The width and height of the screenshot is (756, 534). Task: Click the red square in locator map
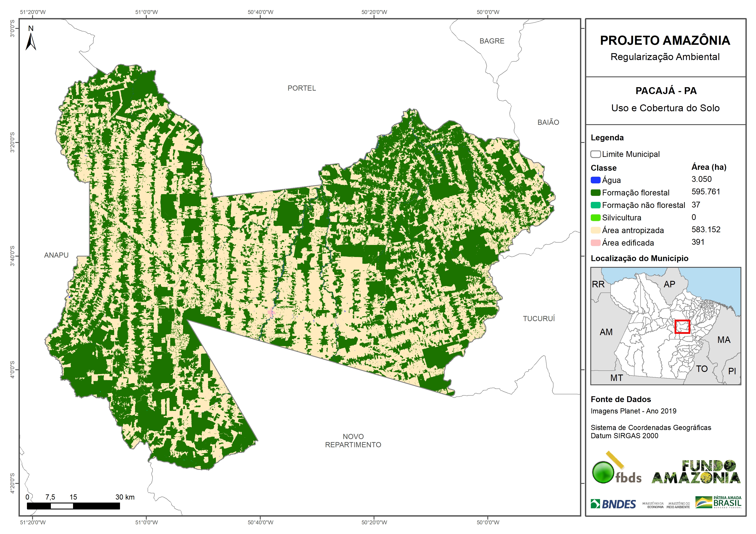(x=682, y=327)
